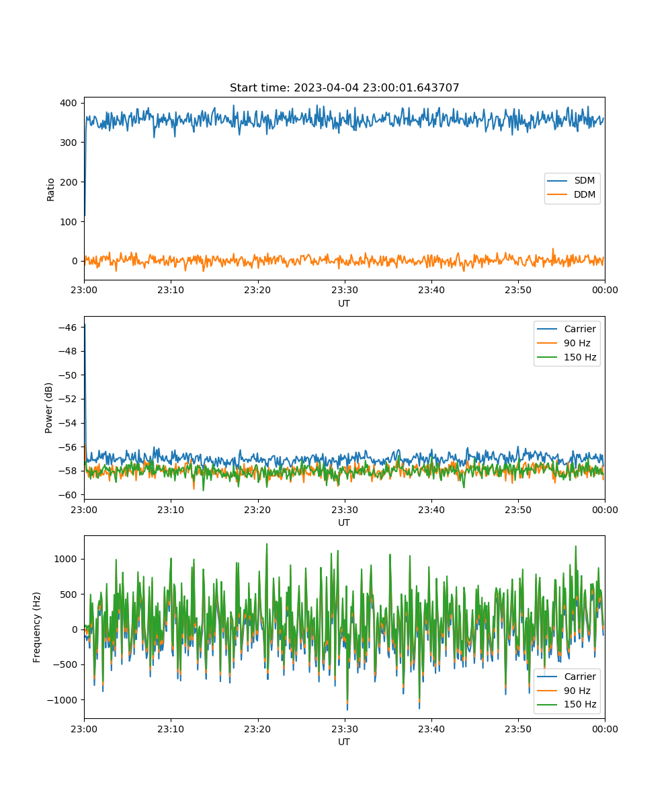672x807 pixels.
Task: Click the −1000 tick on Frequency axis
Action: point(65,699)
